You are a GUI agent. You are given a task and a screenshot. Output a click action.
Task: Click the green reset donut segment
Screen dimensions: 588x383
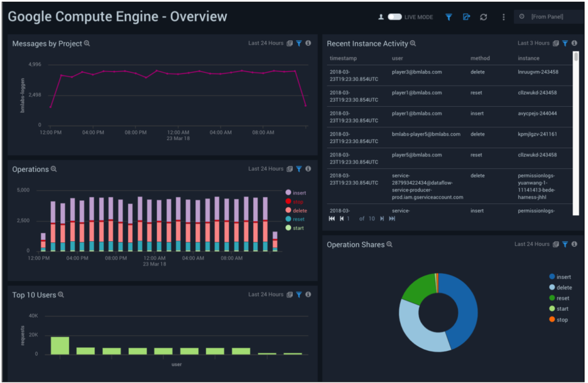420,289
